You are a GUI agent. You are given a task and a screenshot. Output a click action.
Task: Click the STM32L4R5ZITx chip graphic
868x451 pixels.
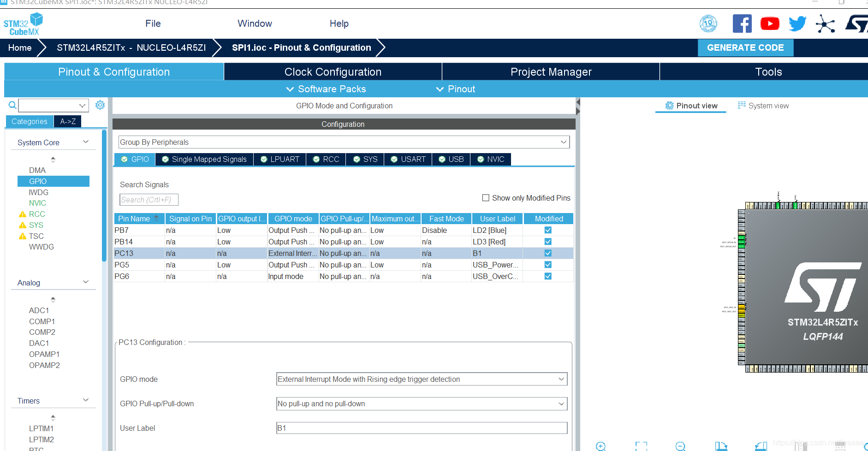[807, 287]
